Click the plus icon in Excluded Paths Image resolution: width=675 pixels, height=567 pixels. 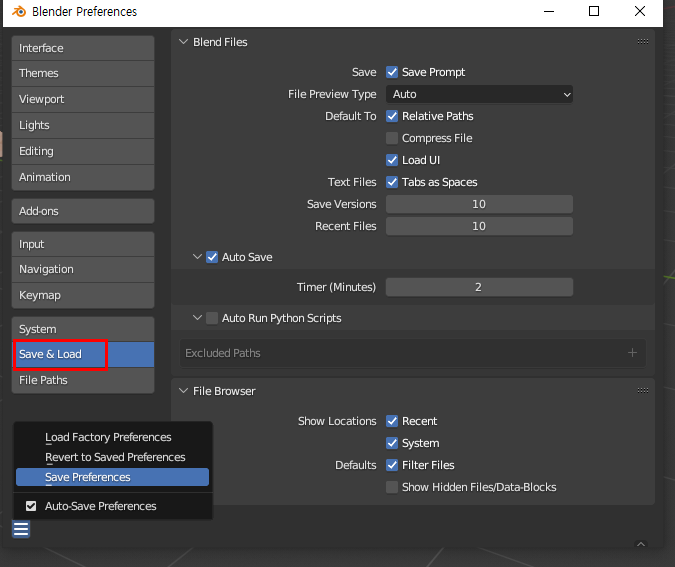click(x=632, y=353)
